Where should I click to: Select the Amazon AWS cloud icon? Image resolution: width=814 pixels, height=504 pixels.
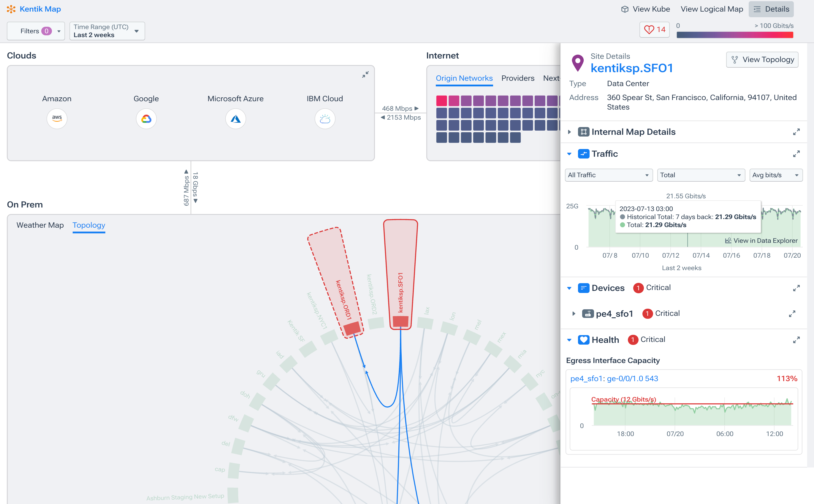click(57, 119)
